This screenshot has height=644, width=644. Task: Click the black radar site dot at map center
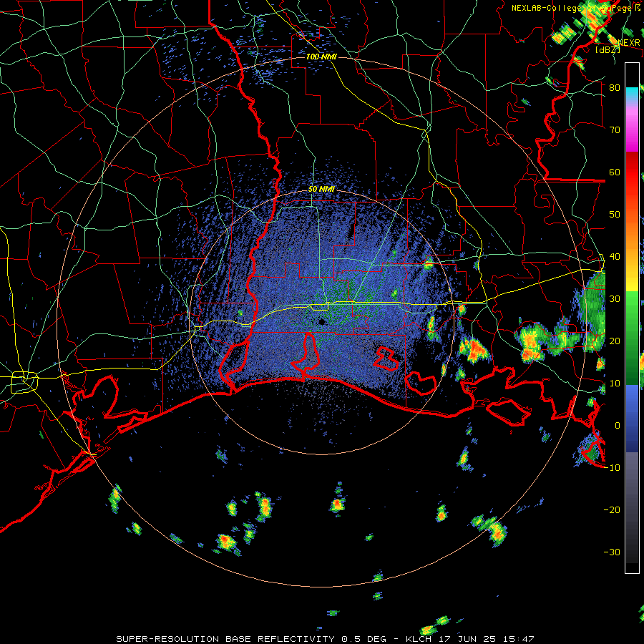(x=322, y=321)
